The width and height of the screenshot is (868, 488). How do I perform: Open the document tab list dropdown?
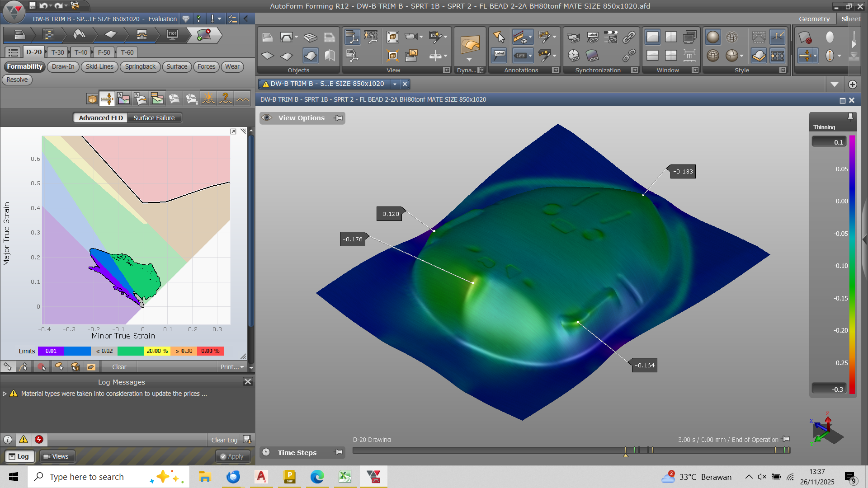tap(395, 84)
